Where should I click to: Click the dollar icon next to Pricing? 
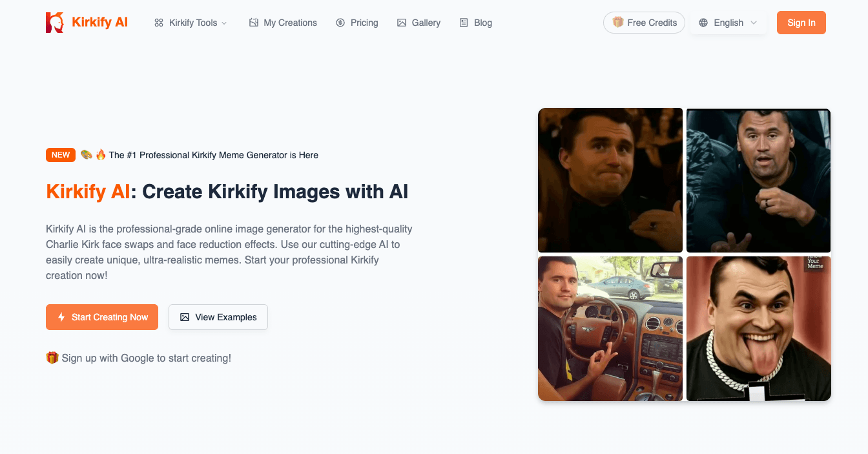click(x=340, y=23)
